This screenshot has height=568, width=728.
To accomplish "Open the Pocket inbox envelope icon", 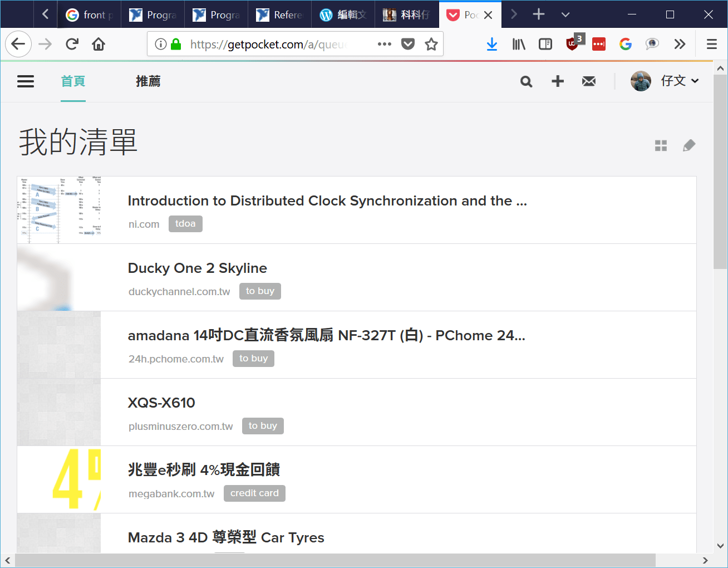I will point(588,82).
